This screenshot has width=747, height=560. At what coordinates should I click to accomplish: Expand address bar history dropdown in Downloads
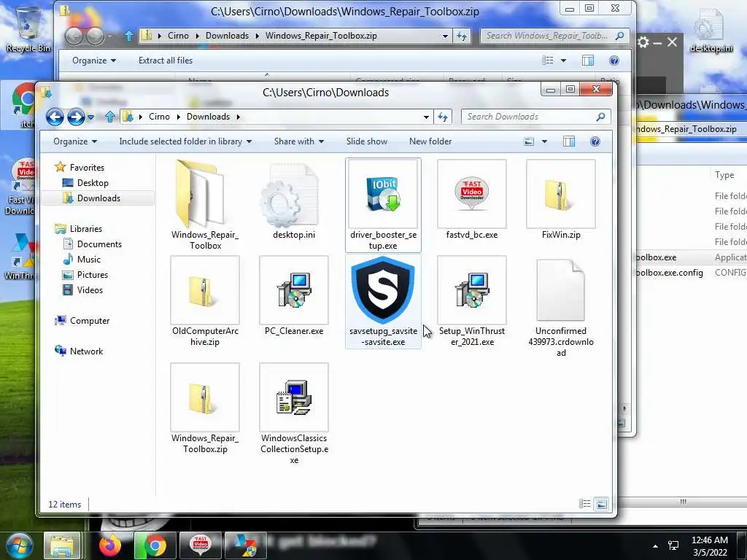click(x=426, y=117)
